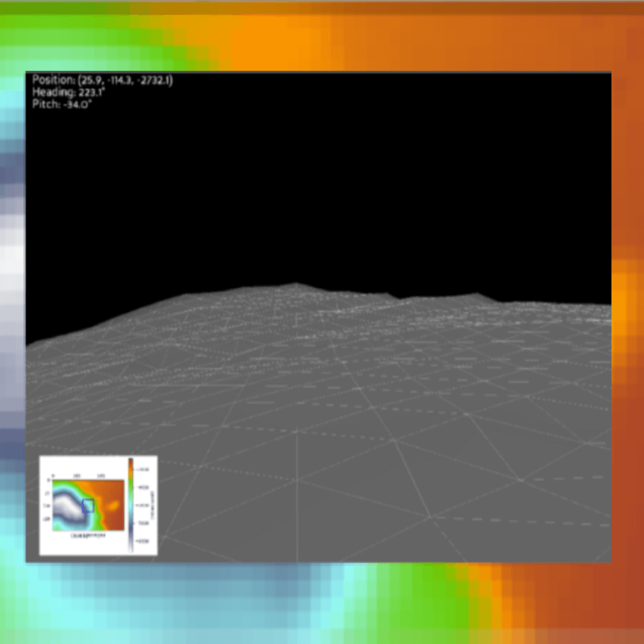Select the blue viewport marker on the minimap
Image resolution: width=644 pixels, height=644 pixels.
click(88, 506)
